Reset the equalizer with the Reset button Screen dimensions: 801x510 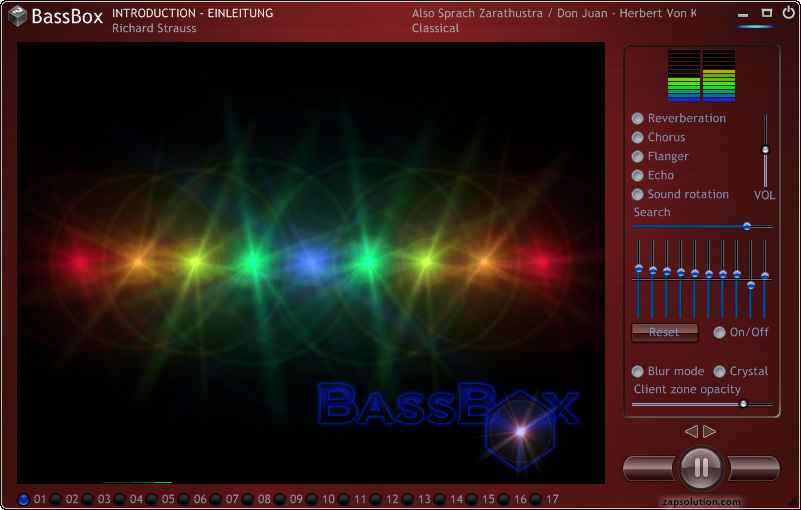tap(665, 333)
